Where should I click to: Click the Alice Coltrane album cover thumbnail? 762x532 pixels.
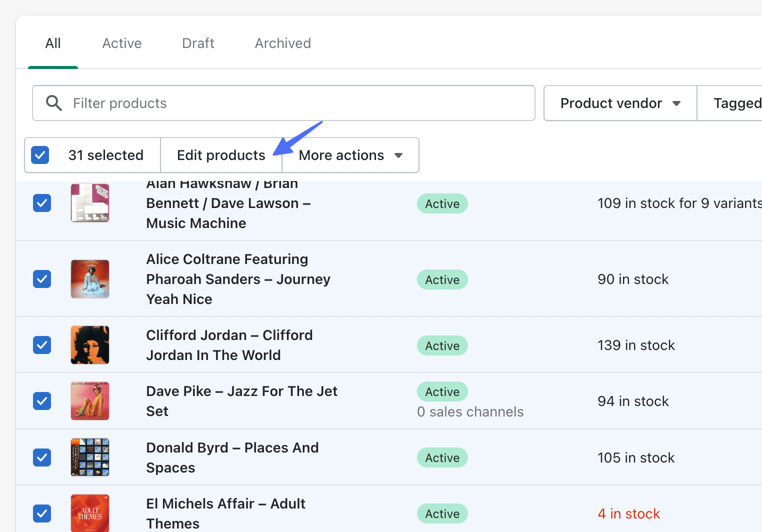point(89,279)
